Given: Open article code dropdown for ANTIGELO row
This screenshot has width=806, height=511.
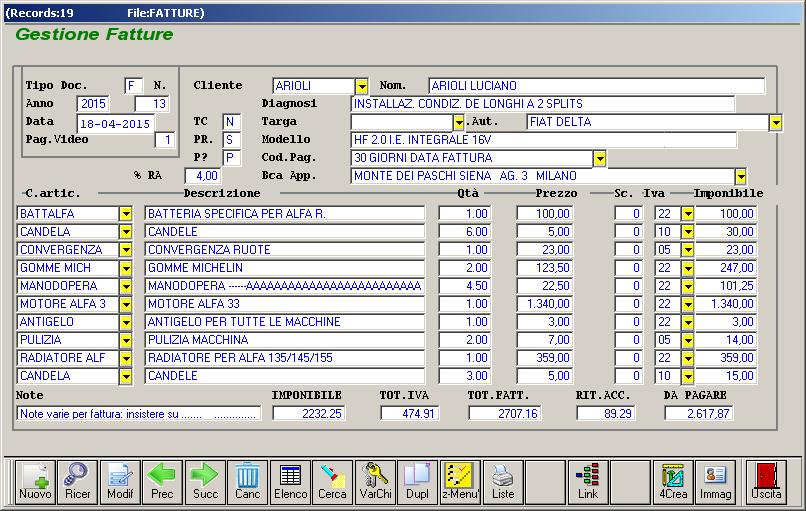Looking at the screenshot, I should pos(125,322).
